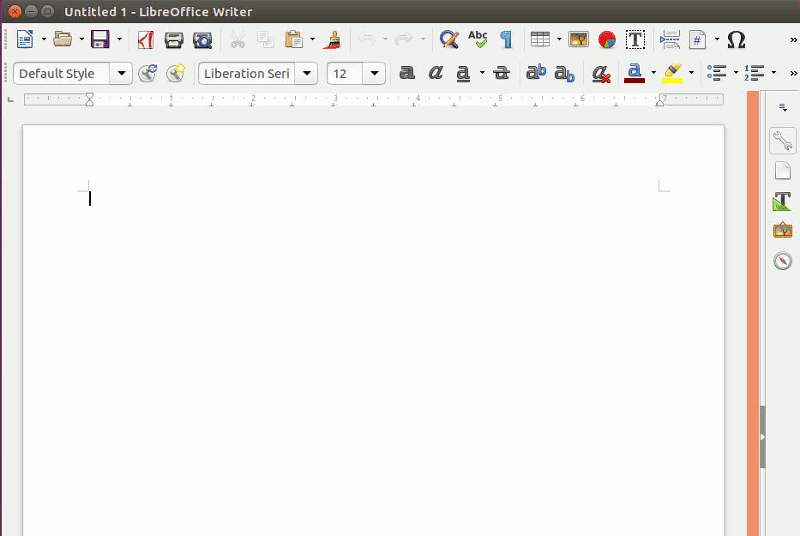
Task: Click Update Style icon
Action: click(147, 73)
